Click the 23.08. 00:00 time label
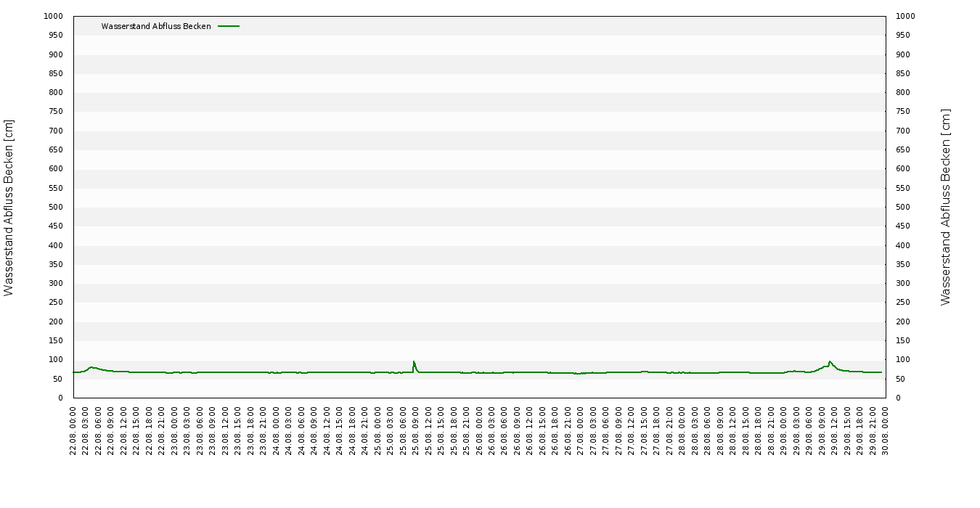This screenshot has width=980, height=508. click(x=175, y=430)
